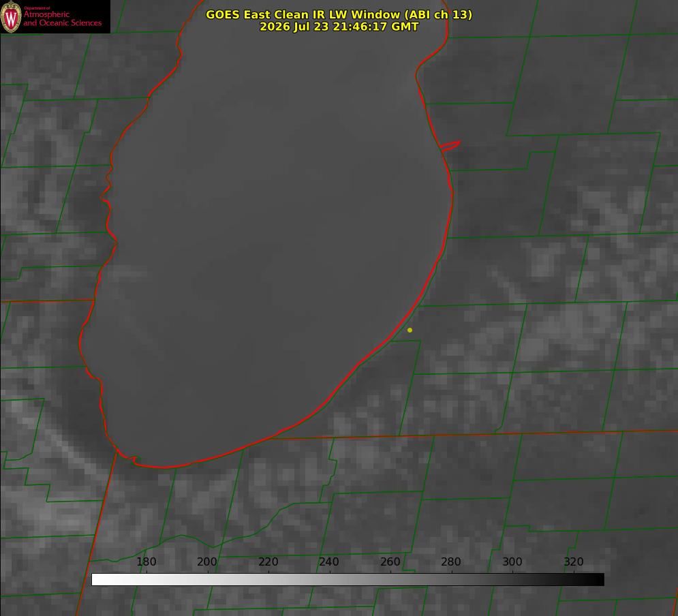
Task: Click the 200 colorbar tick label
Action: coord(206,561)
